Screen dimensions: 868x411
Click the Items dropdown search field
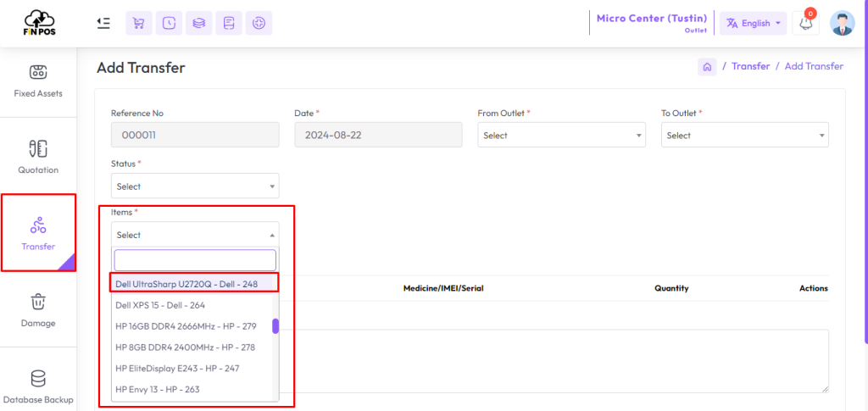point(195,260)
